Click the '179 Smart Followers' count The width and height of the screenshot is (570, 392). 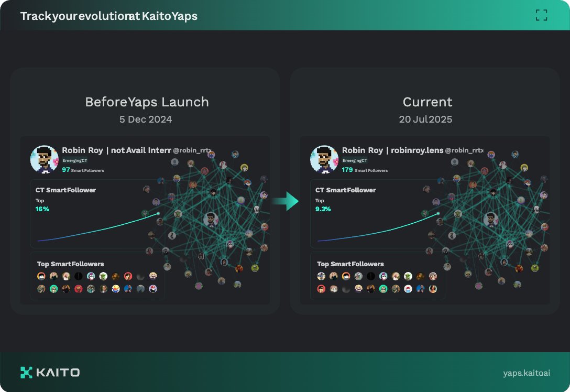click(x=365, y=170)
